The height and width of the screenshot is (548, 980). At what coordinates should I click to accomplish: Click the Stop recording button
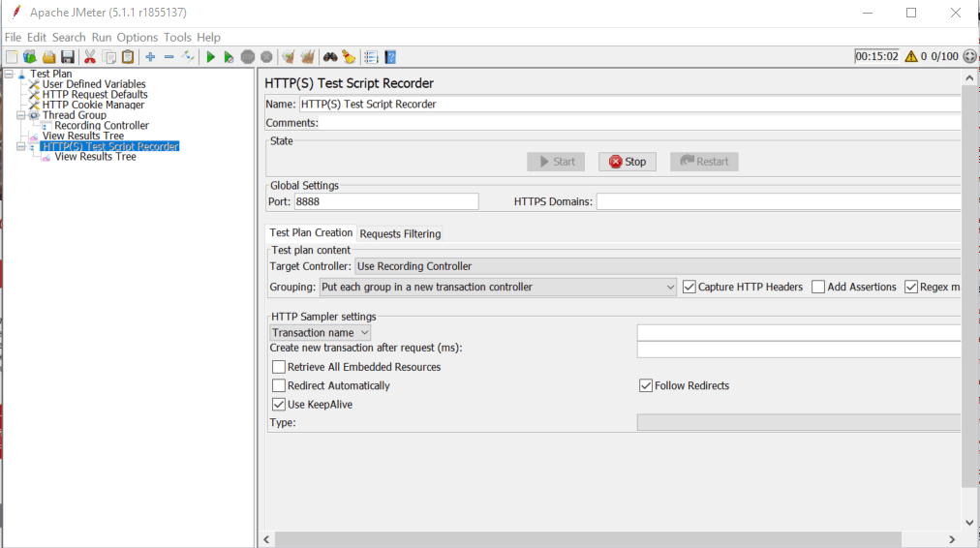click(x=627, y=162)
